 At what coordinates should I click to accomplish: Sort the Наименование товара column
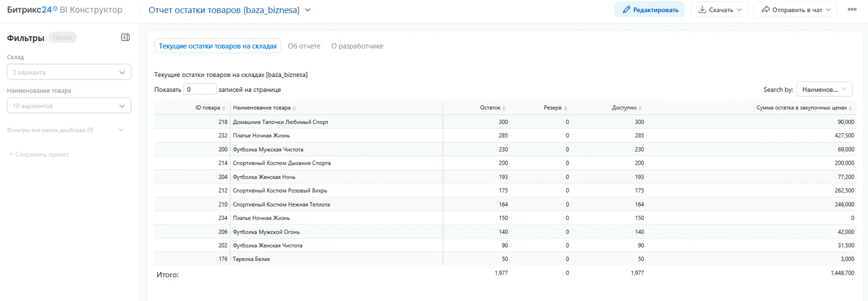(x=294, y=108)
